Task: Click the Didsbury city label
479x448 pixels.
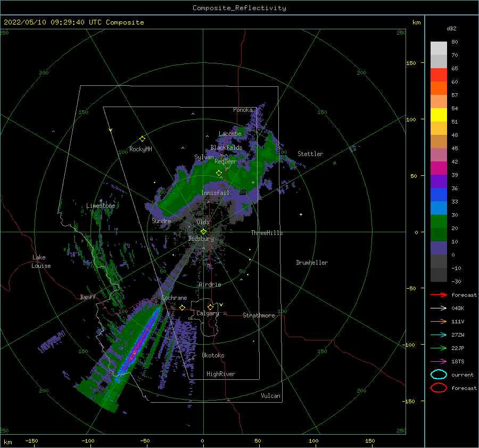Action: point(201,239)
